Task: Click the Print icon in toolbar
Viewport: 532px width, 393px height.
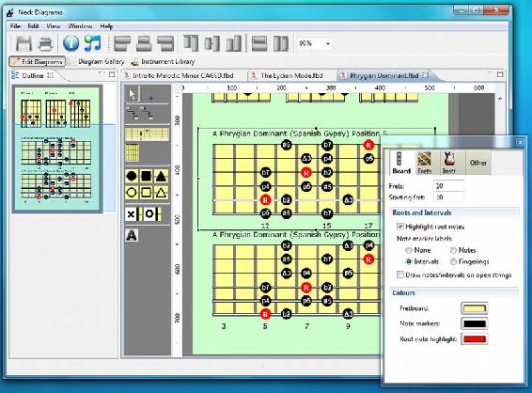Action: click(x=45, y=43)
